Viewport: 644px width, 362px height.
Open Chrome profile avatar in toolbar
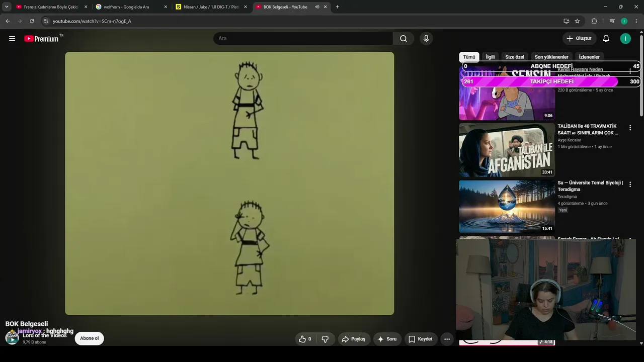coord(624,21)
